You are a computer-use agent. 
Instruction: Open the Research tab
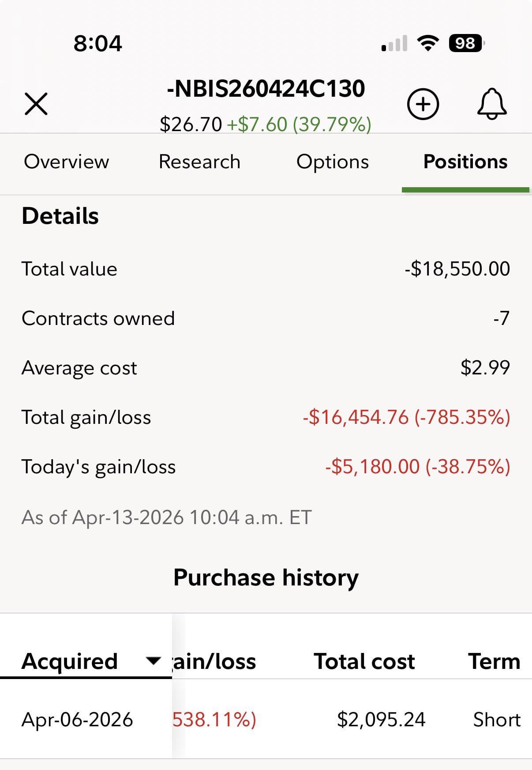(199, 162)
